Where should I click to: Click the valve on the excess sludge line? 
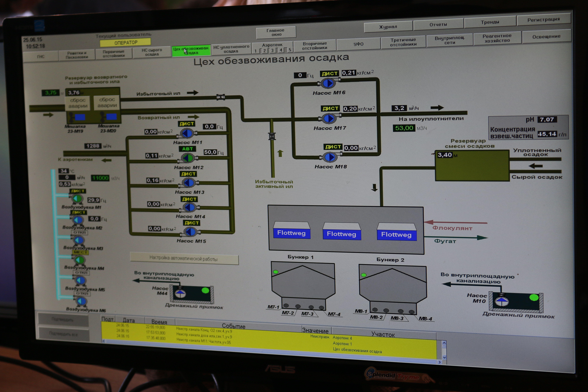[x=220, y=97]
